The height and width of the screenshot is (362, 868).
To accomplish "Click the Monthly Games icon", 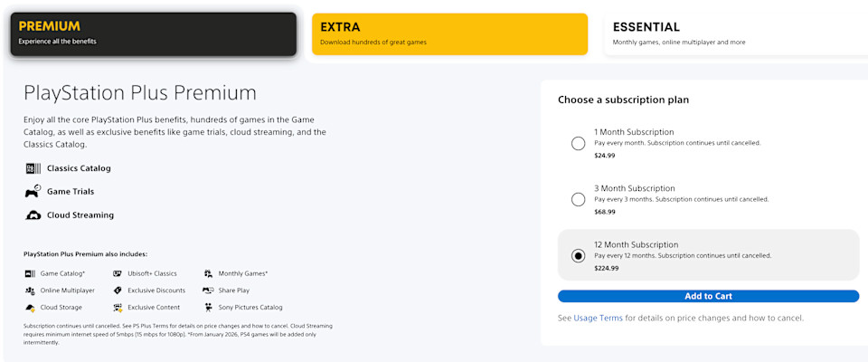I will tap(208, 273).
